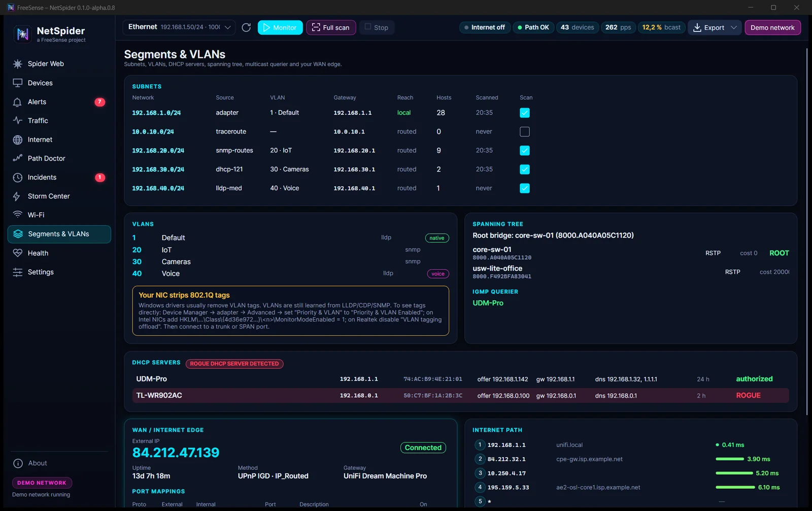Click the DEMO NETWORK sidebar badge
This screenshot has height=511, width=812.
coord(42,483)
